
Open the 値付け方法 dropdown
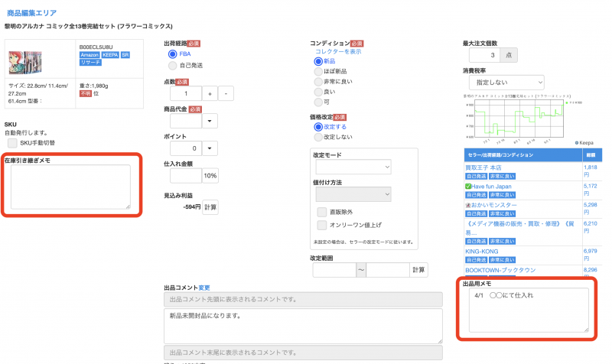coord(353,194)
